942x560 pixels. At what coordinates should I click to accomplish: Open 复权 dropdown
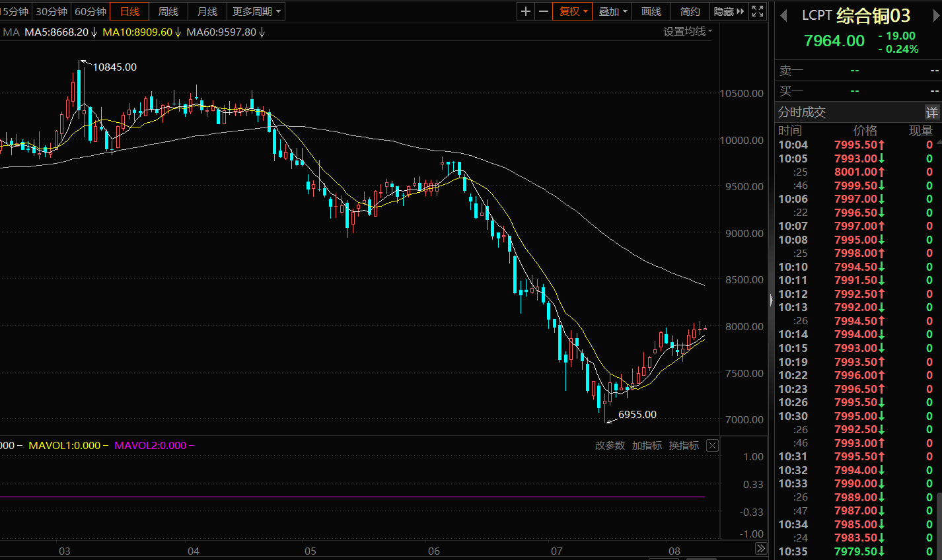click(572, 11)
